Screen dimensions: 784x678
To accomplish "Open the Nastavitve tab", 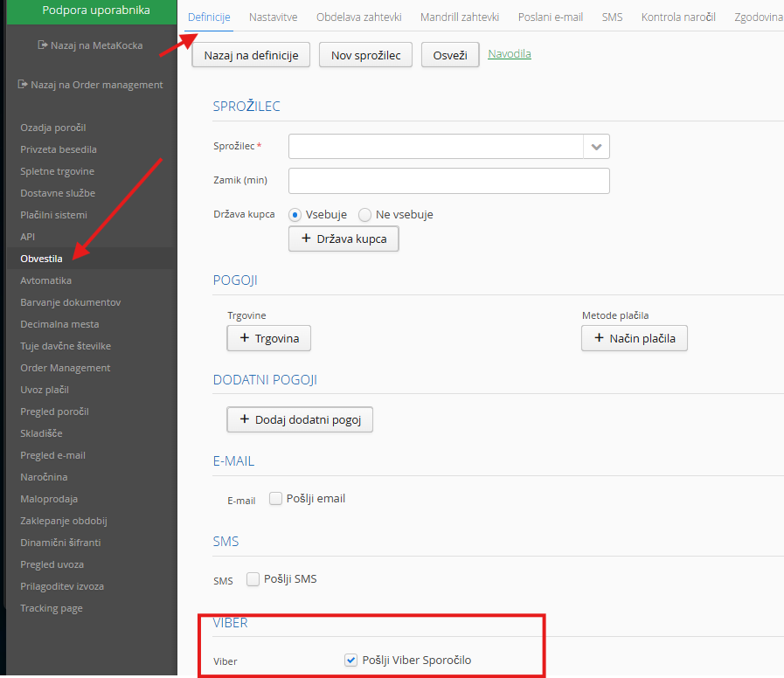I will coord(273,17).
